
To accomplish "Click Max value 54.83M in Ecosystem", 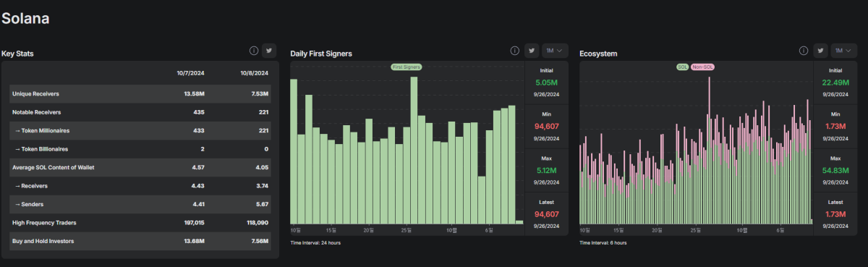I will coord(835,170).
